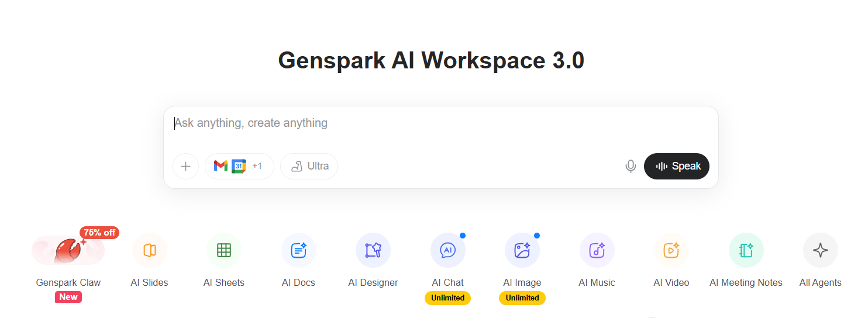Focus the Ask anything input field

[440, 123]
